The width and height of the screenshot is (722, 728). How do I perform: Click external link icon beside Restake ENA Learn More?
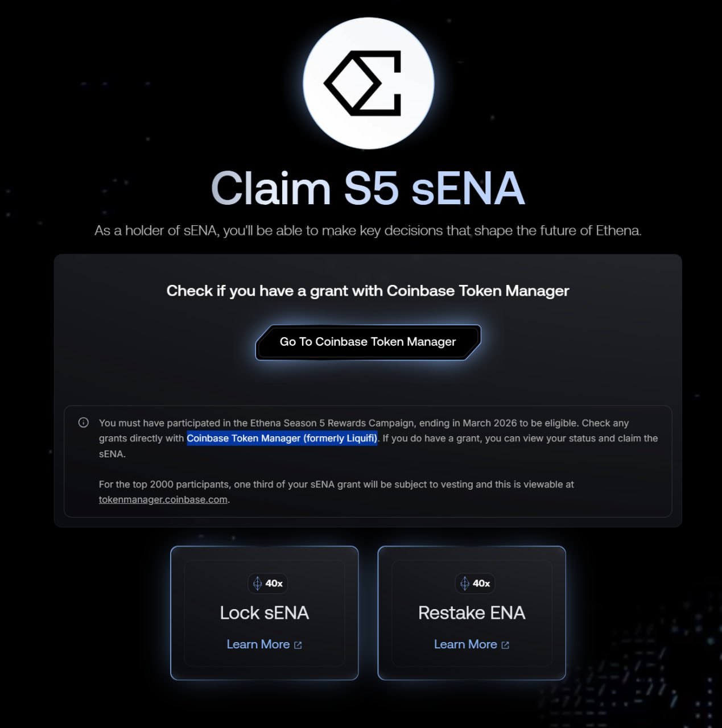point(505,645)
